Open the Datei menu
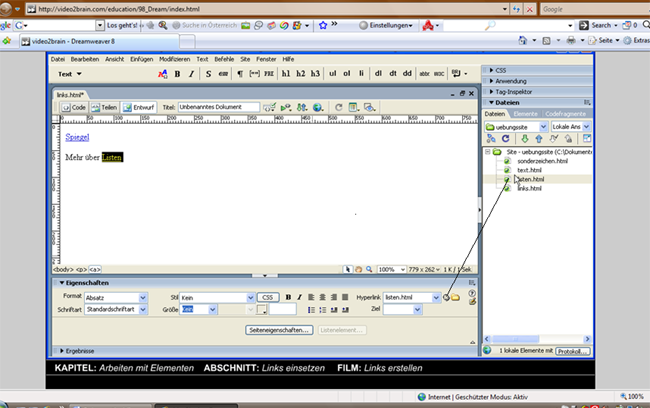Image resolution: width=650 pixels, height=408 pixels. pos(58,59)
